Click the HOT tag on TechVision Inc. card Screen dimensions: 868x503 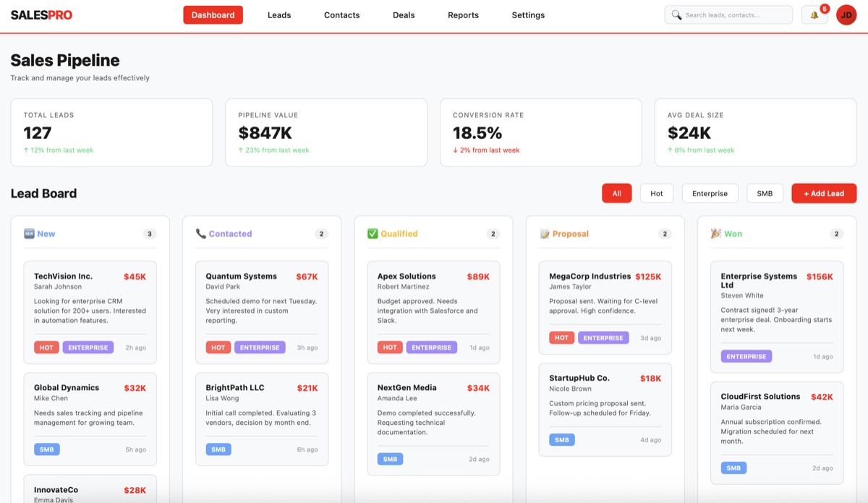click(46, 347)
